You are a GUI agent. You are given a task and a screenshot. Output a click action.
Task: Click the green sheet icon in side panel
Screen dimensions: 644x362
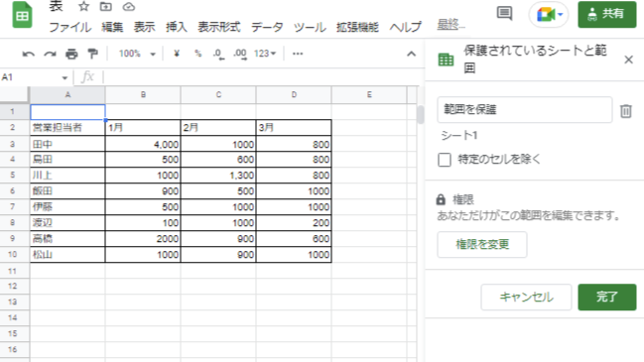coord(446,60)
